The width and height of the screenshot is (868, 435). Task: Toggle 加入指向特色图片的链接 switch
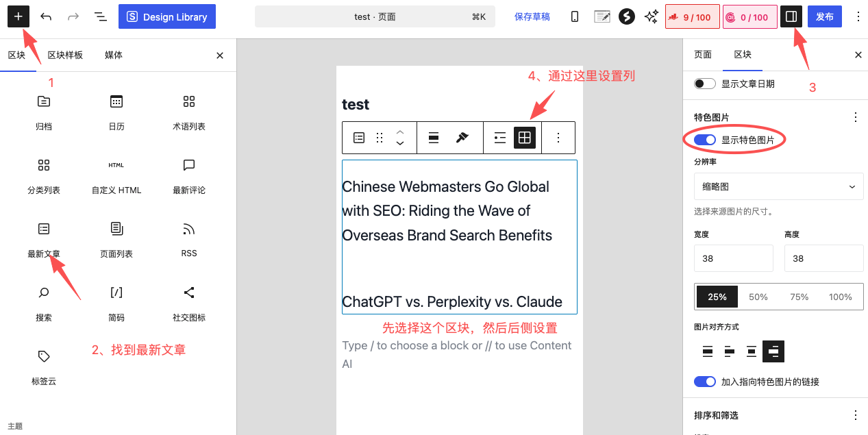(705, 382)
